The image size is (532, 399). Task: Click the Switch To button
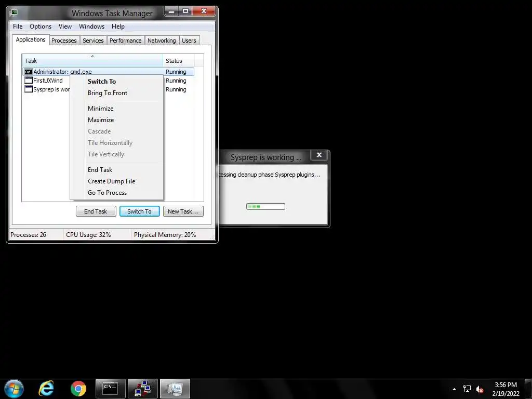[x=139, y=211]
